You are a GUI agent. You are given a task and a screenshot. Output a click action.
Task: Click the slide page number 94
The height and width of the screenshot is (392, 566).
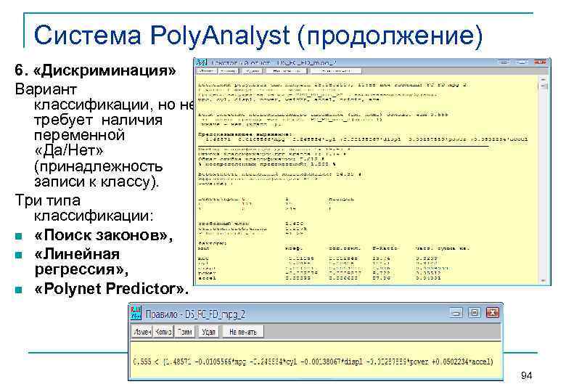tap(527, 376)
